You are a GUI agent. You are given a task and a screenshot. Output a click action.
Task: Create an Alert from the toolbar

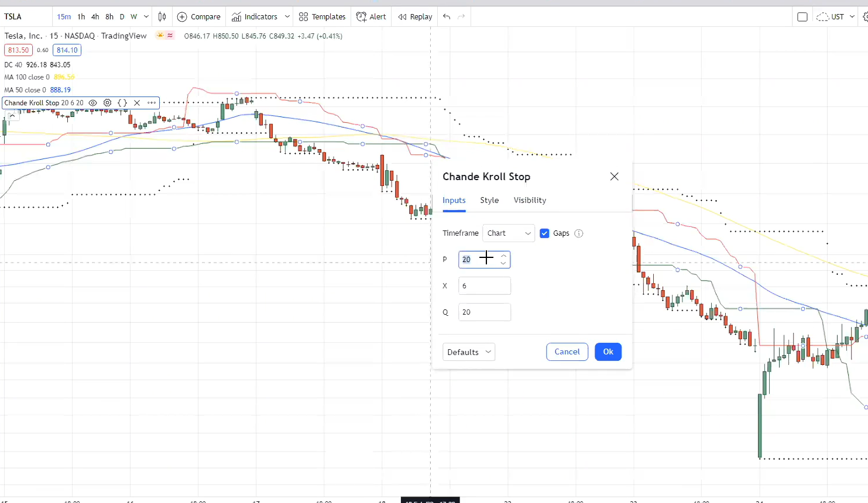[x=372, y=16]
